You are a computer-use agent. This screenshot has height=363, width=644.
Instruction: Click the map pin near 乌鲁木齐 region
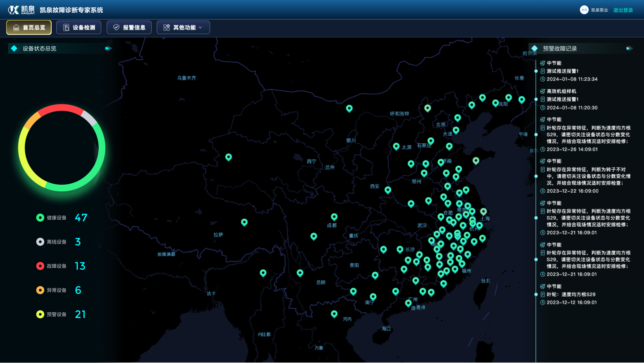[x=228, y=157]
